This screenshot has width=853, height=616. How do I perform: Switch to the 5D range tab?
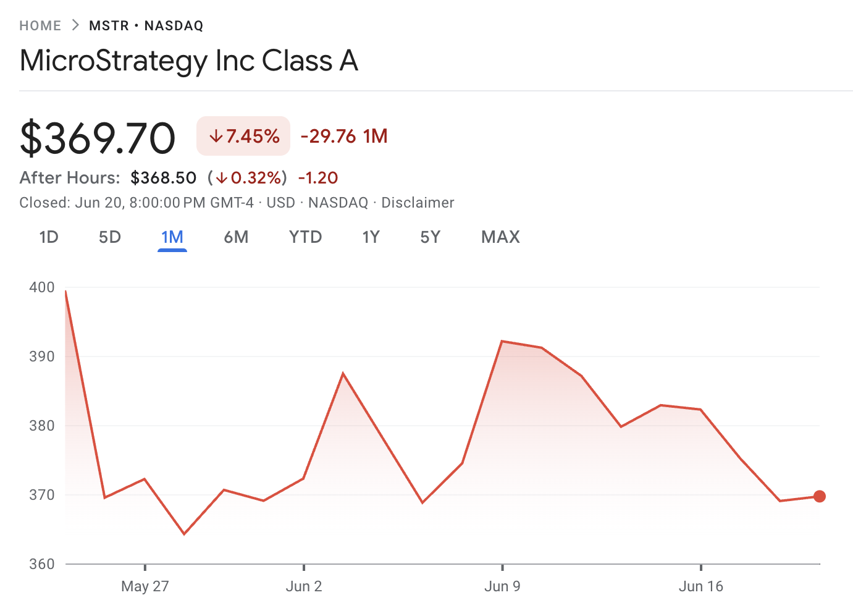(110, 237)
